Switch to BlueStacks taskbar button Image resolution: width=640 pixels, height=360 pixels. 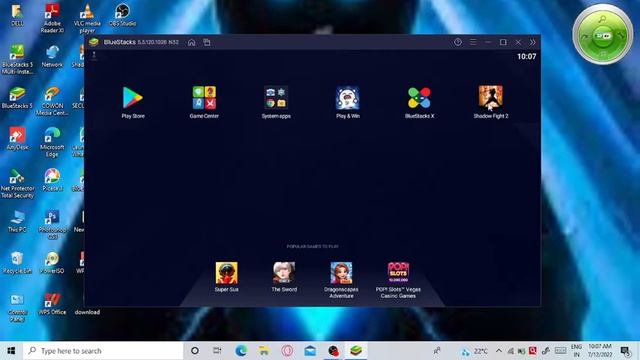[x=356, y=351]
